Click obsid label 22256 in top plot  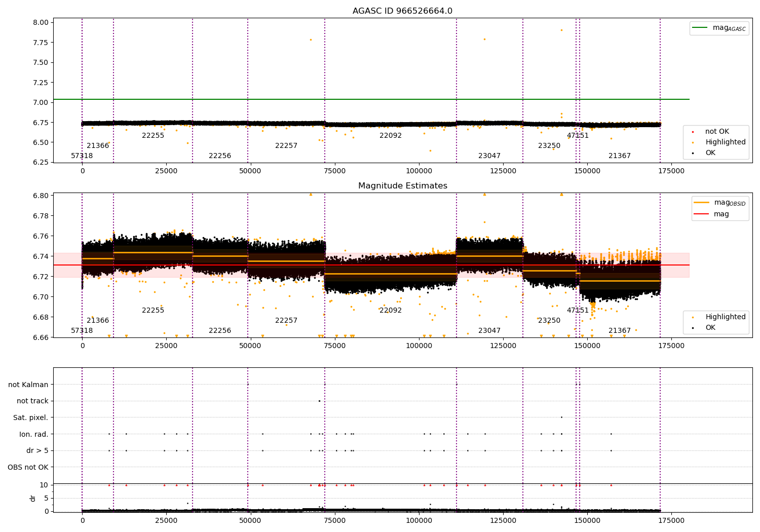[220, 156]
